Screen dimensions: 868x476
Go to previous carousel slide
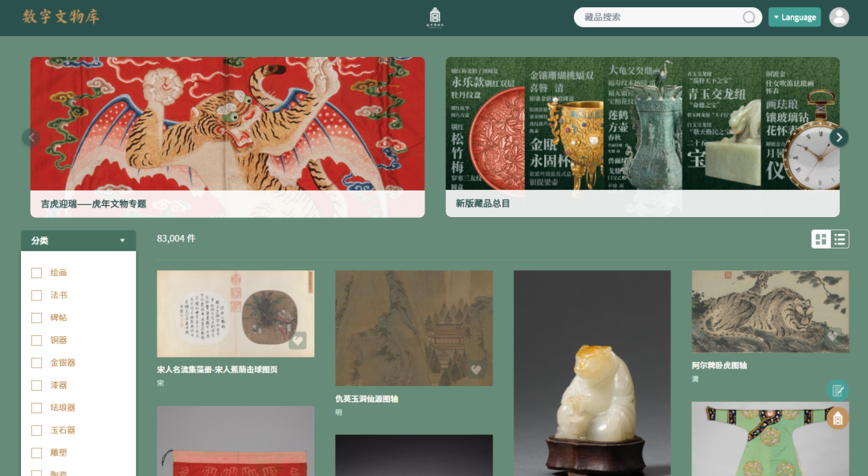(x=31, y=137)
